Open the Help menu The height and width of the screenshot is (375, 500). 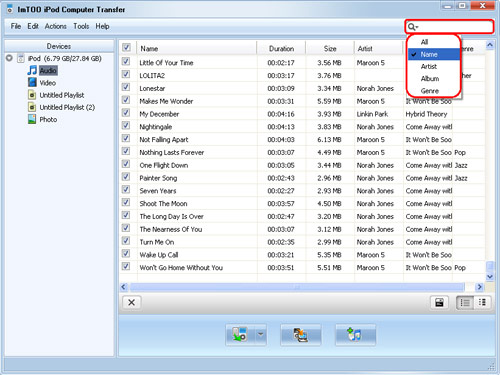[x=102, y=26]
